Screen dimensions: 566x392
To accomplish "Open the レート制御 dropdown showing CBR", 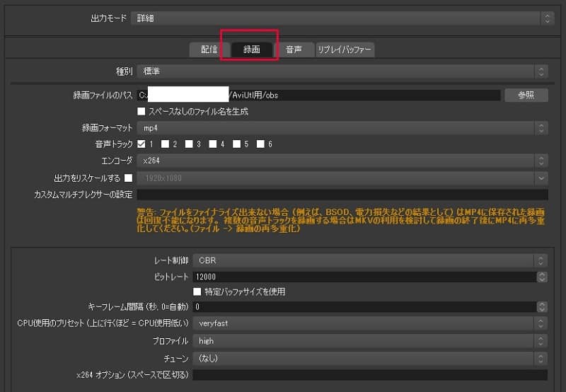I will pos(370,260).
